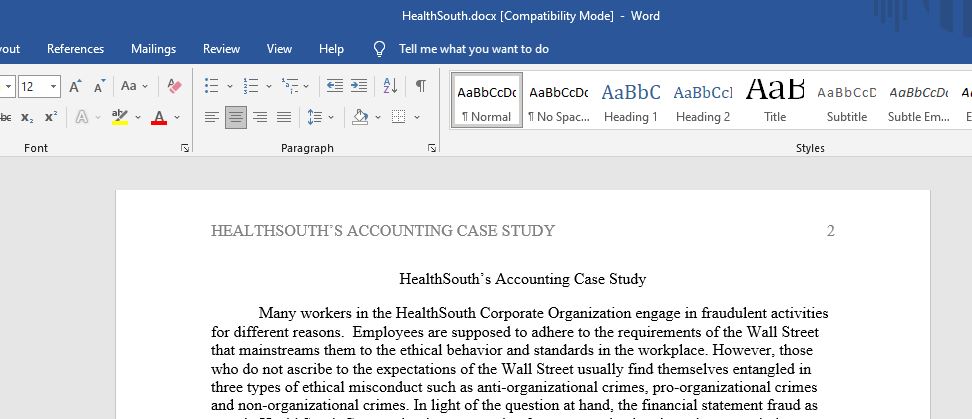The height and width of the screenshot is (419, 972).
Task: Apply the Text Effects outlined A icon
Action: [81, 117]
